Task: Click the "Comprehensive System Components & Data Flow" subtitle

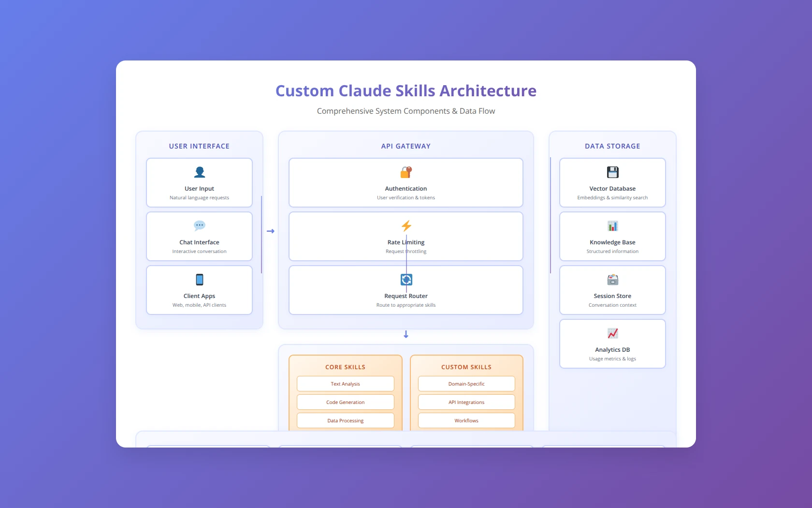Action: click(406, 111)
